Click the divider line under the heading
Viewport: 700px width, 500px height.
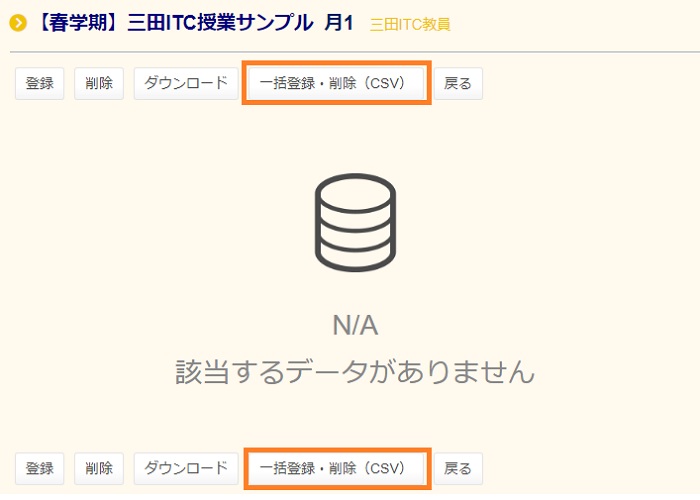tap(350, 51)
